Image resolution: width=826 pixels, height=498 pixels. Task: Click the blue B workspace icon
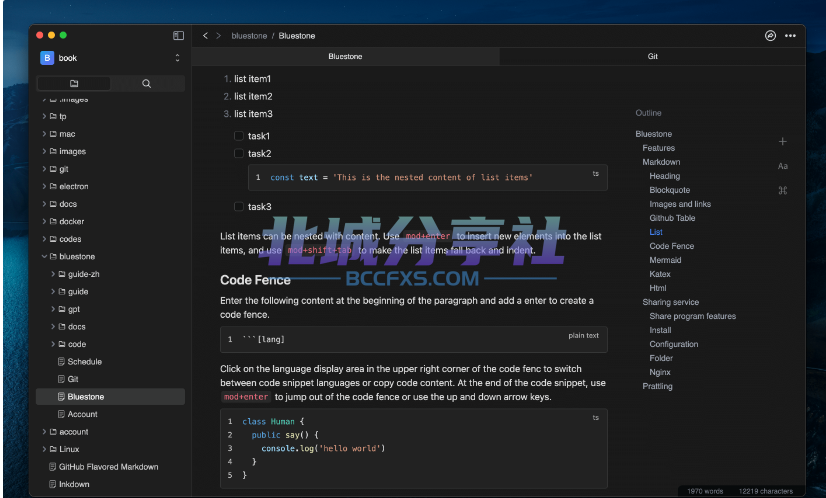point(47,58)
